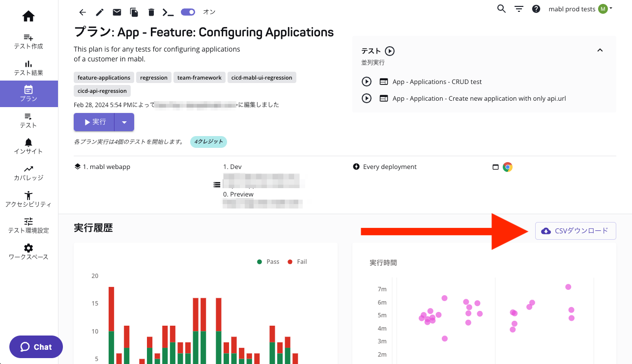632x364 pixels.
Task: Click browser test icon beside Create new application test
Action: point(384,98)
